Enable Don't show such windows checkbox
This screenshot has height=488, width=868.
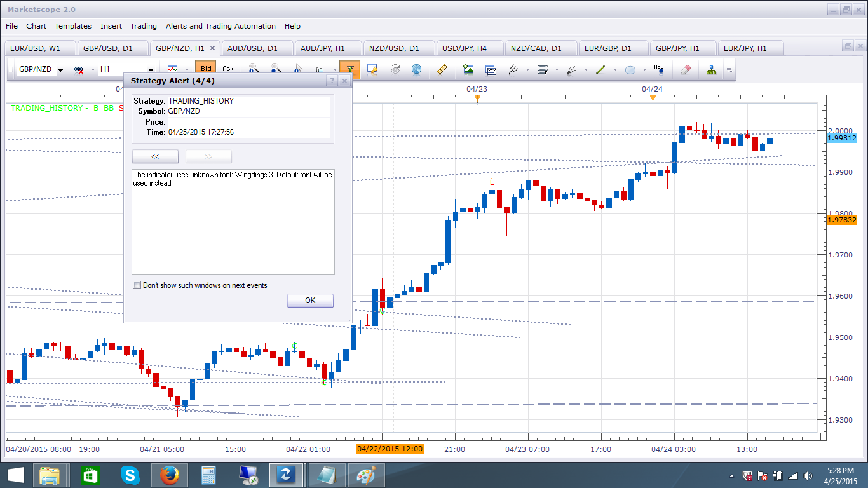[x=137, y=285]
